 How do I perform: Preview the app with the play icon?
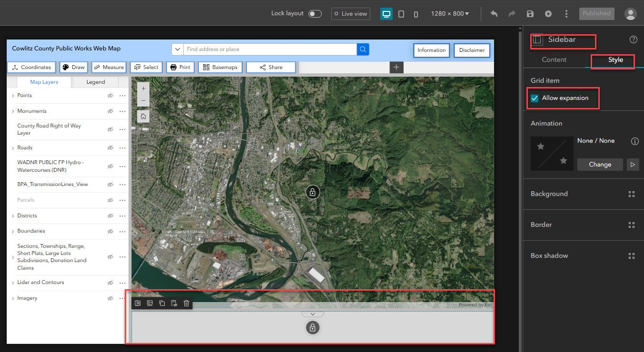point(548,13)
